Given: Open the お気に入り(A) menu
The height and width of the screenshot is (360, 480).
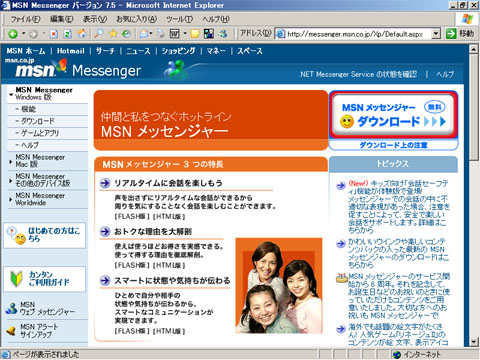Looking at the screenshot, I should pyautogui.click(x=136, y=19).
